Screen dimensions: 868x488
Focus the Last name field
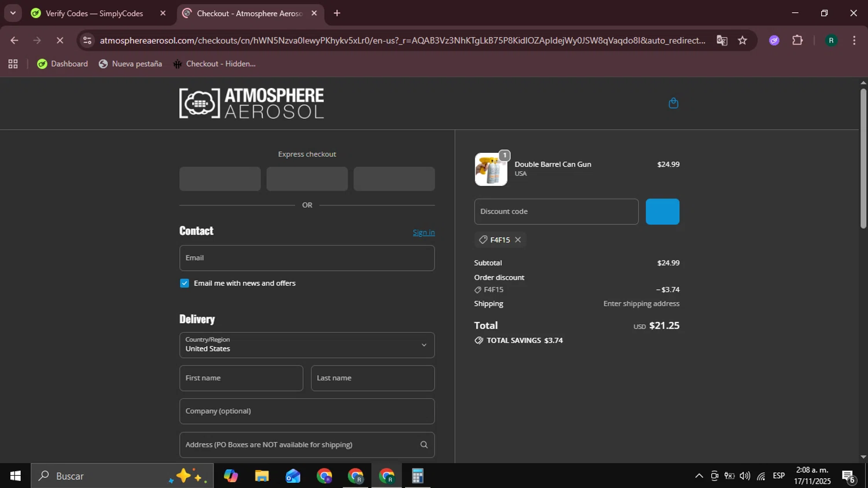pyautogui.click(x=373, y=378)
